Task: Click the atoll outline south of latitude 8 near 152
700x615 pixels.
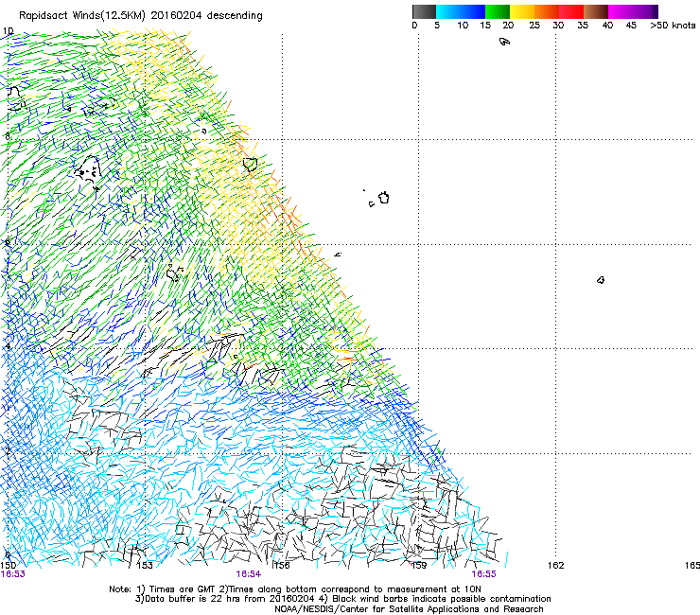Action: (87, 169)
